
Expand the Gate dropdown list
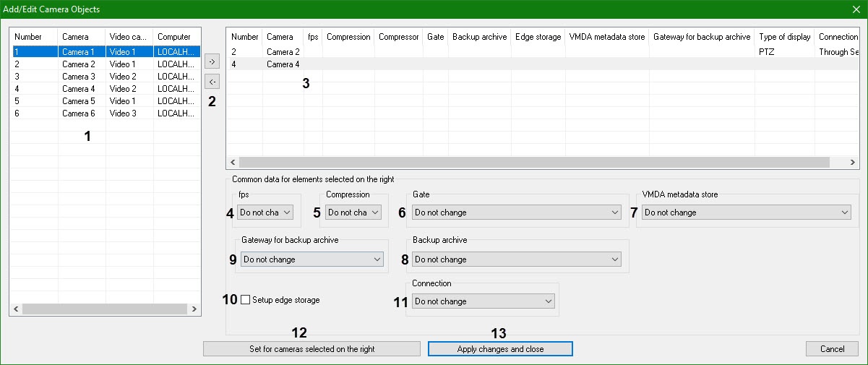[516, 212]
